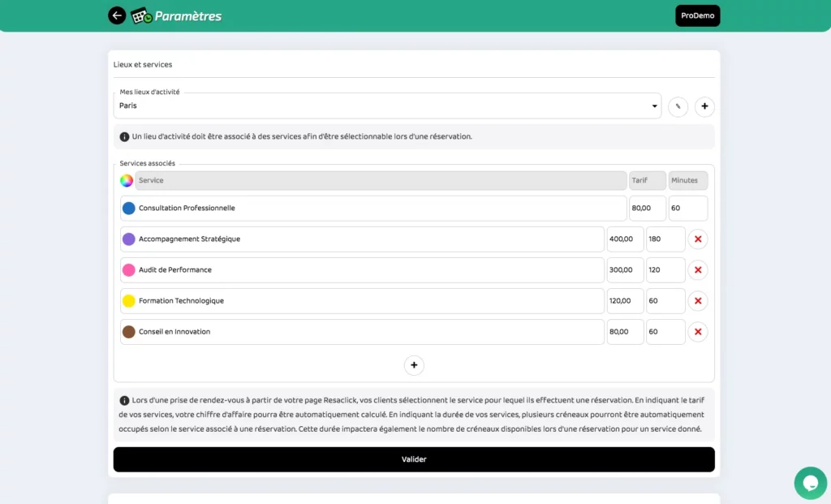Click the back arrow in header

(117, 15)
